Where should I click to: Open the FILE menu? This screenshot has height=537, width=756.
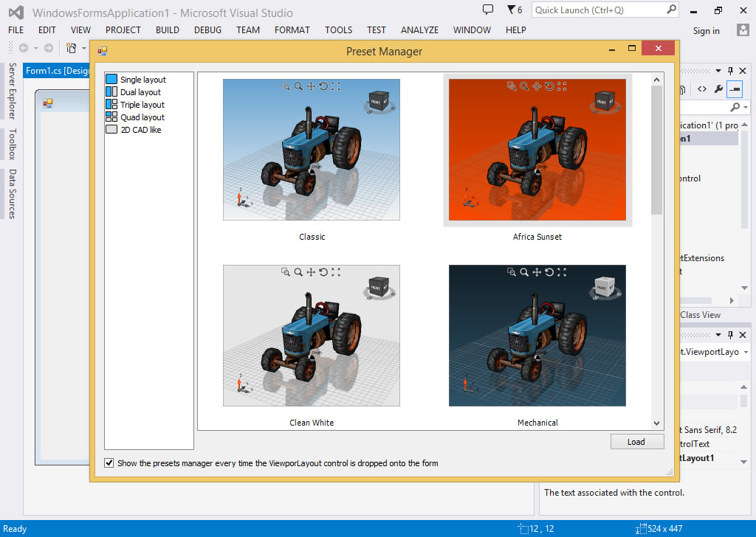pos(16,30)
